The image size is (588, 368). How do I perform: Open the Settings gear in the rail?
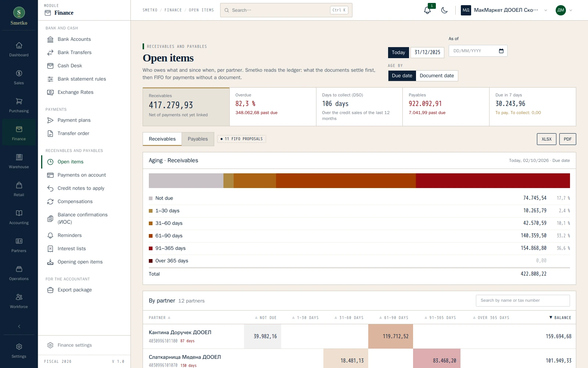[x=19, y=347]
